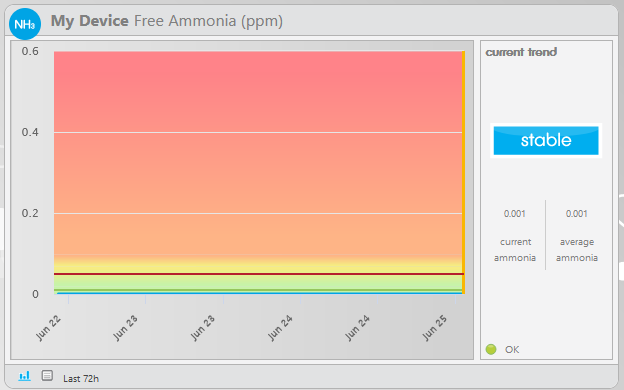Click the Jun 25 axis label

click(x=435, y=328)
